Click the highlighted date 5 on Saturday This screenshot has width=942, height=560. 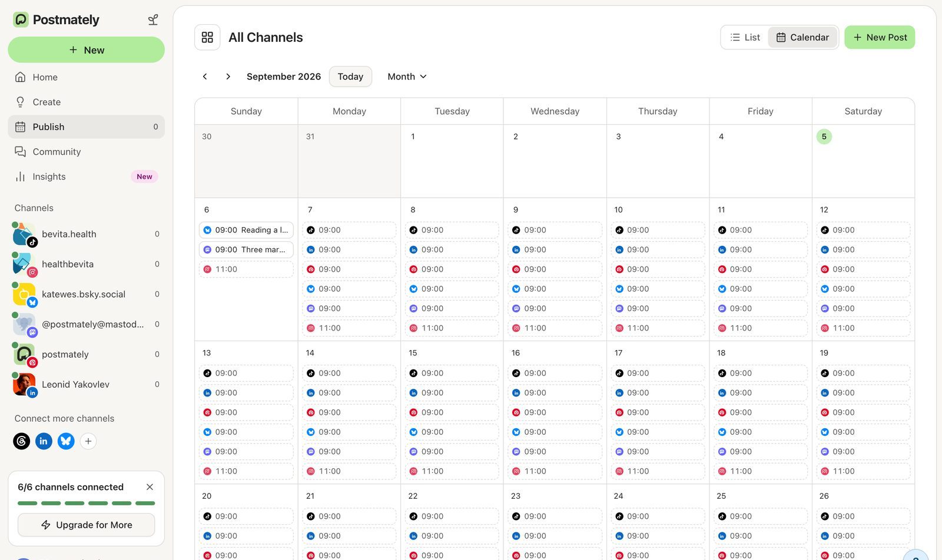824,136
